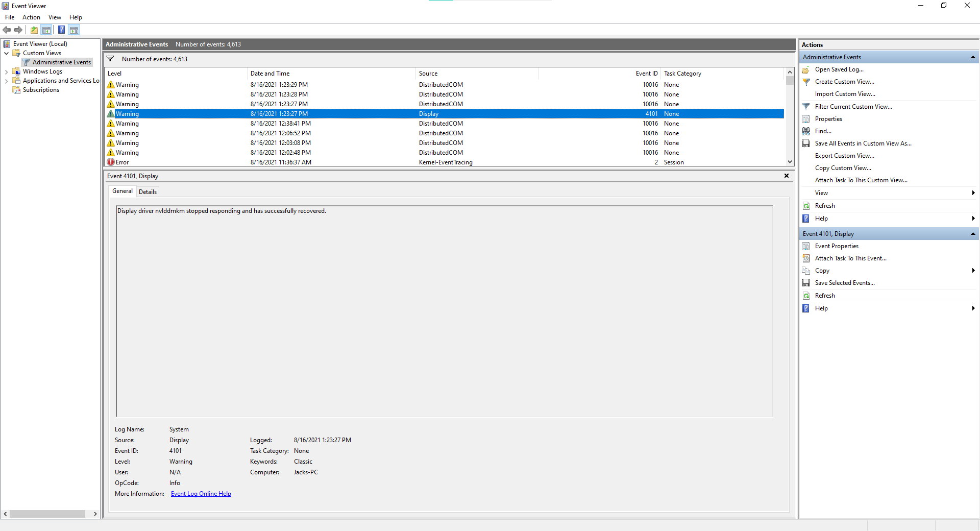
Task: Click the Create Custom View funnel icon
Action: (806, 82)
